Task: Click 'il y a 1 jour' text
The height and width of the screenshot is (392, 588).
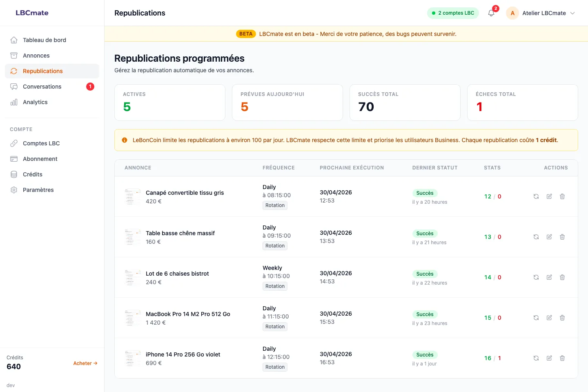Action: coord(424,364)
